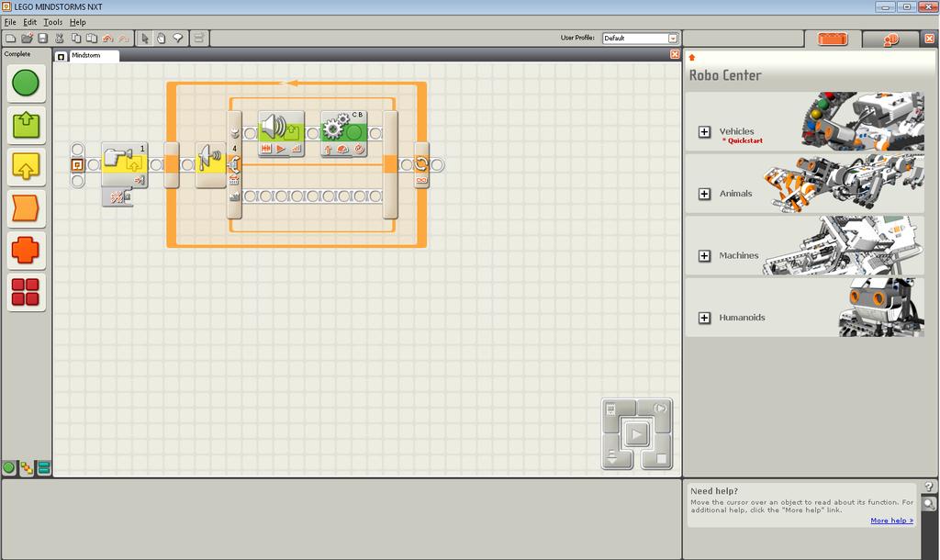The image size is (940, 560).
Task: Open the Sensor blocks yellow palette group
Action: (x=26, y=167)
